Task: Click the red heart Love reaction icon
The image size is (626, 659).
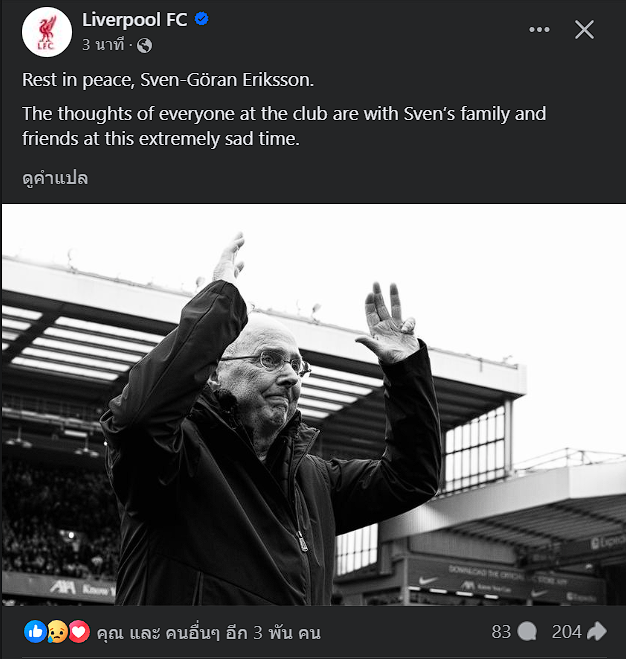Action: [x=79, y=631]
